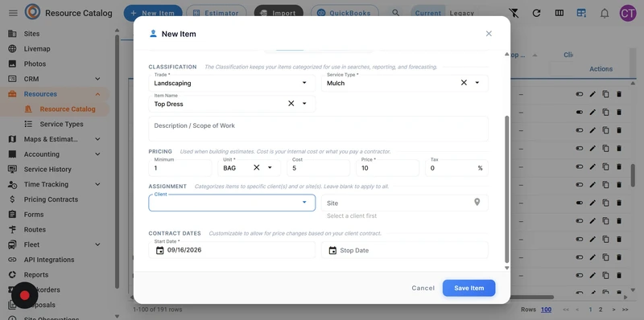Viewport: 644px width, 320px height.
Task: Click the Import button
Action: tap(279, 13)
